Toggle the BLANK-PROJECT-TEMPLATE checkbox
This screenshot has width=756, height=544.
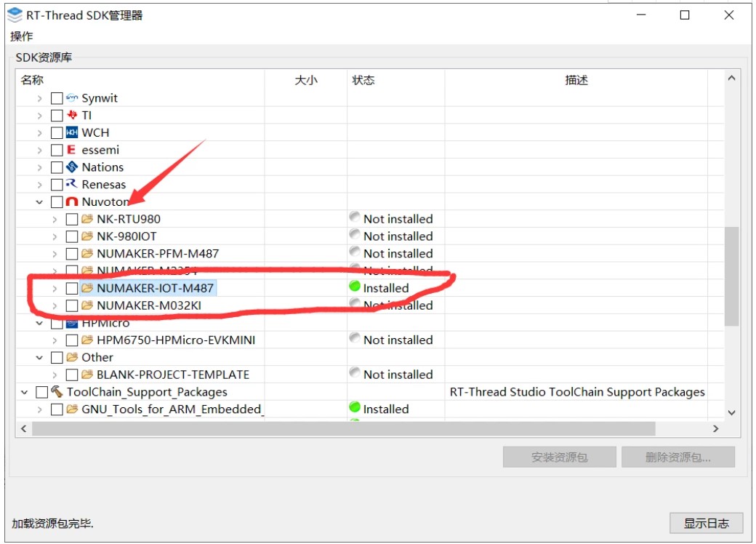click(72, 375)
